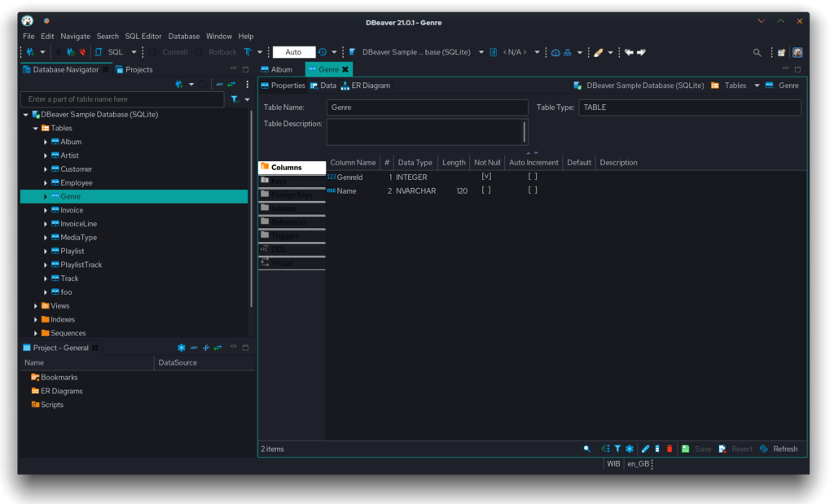Screen dimensions: 834x504
Task: Open the Tables breadcrumb dropdown arrow
Action: pyautogui.click(x=757, y=85)
